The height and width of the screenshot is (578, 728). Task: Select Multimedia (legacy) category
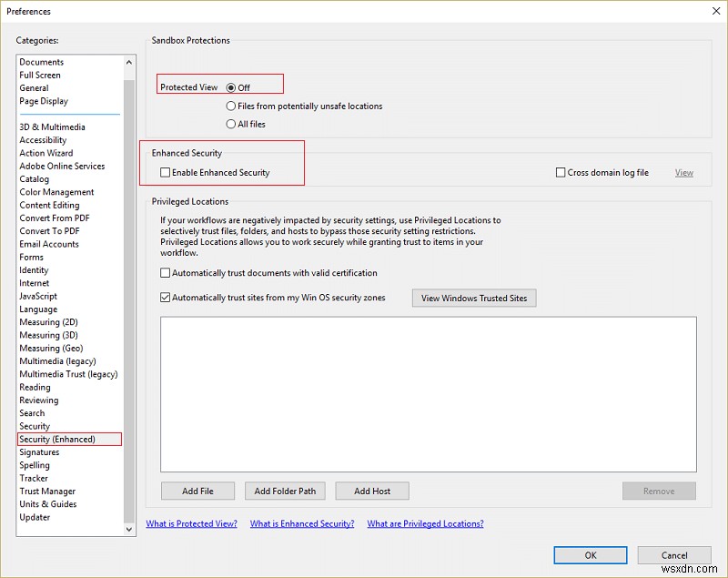click(x=57, y=360)
